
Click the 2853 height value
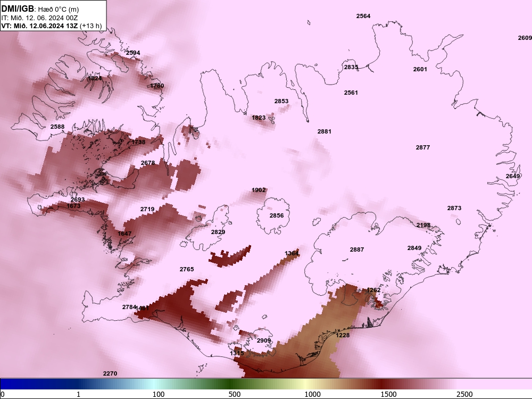pos(281,101)
